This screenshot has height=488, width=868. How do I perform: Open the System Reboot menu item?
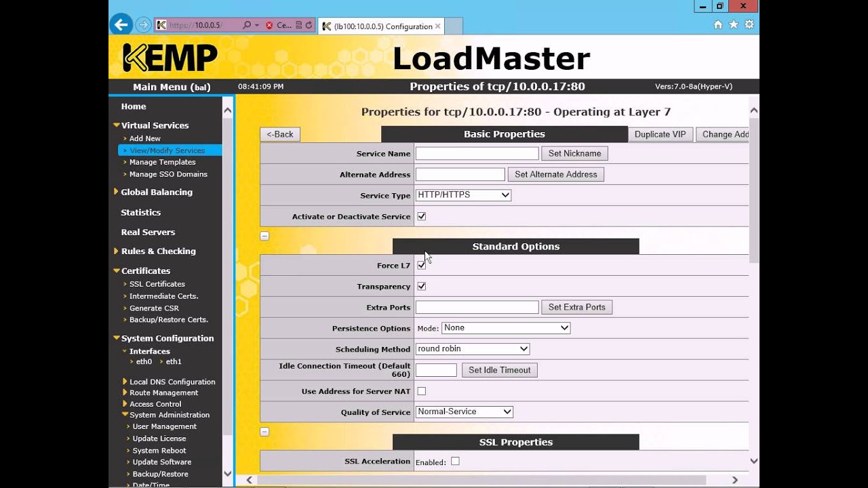[x=159, y=451]
